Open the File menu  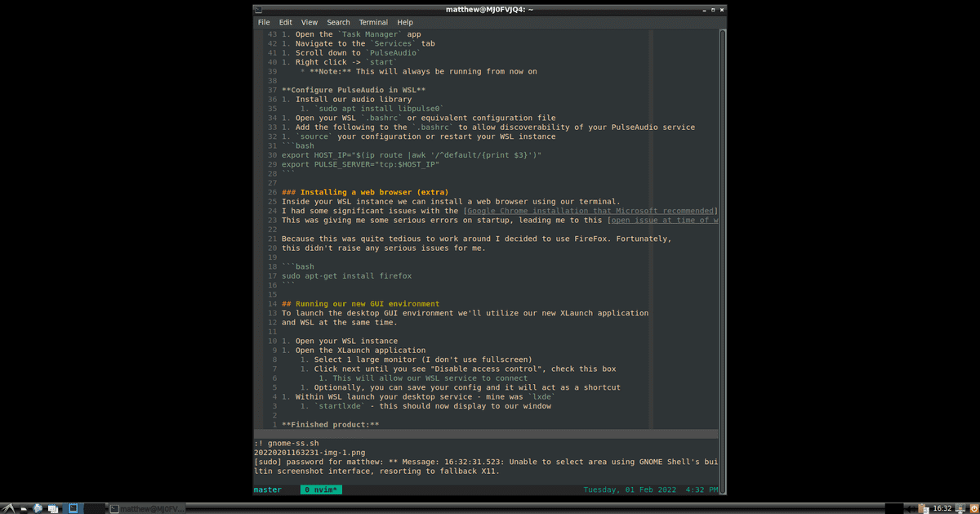tap(264, 22)
